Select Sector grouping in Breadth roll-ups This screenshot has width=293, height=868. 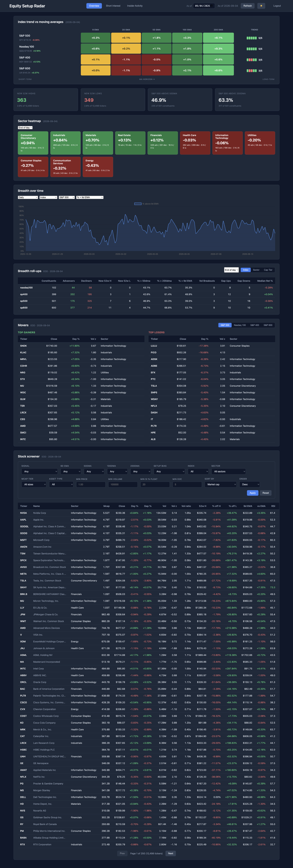pos(256,270)
